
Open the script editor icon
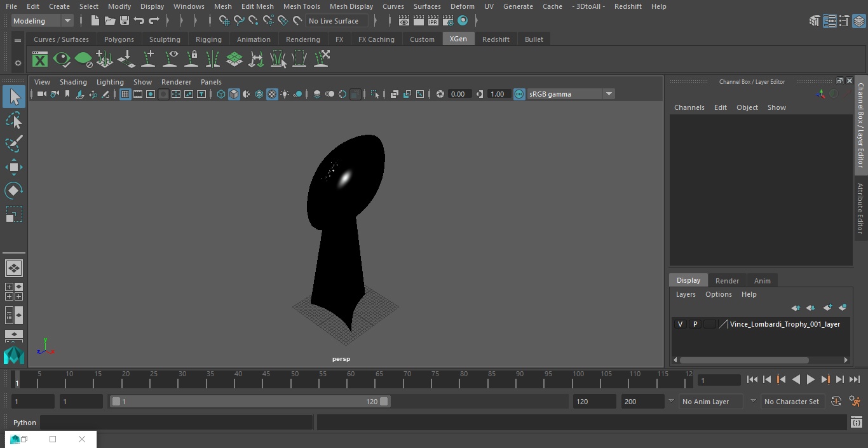[856, 423]
